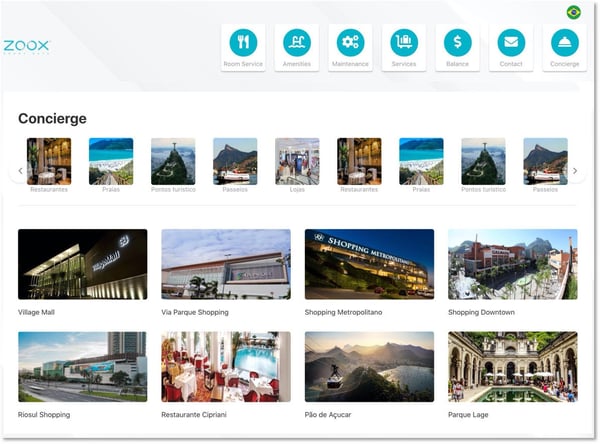Click the Zoox logo
600x444 pixels.
26,46
